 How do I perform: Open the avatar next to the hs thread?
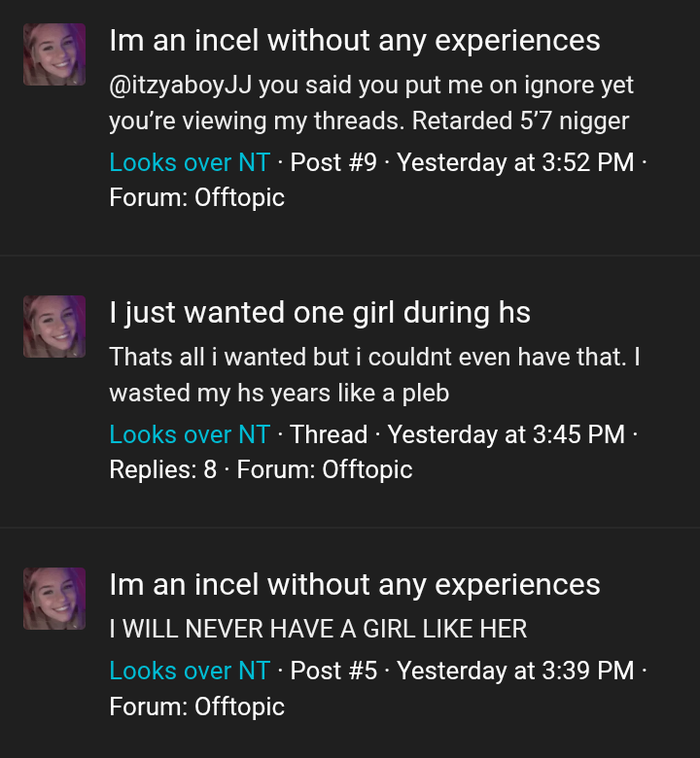click(54, 327)
